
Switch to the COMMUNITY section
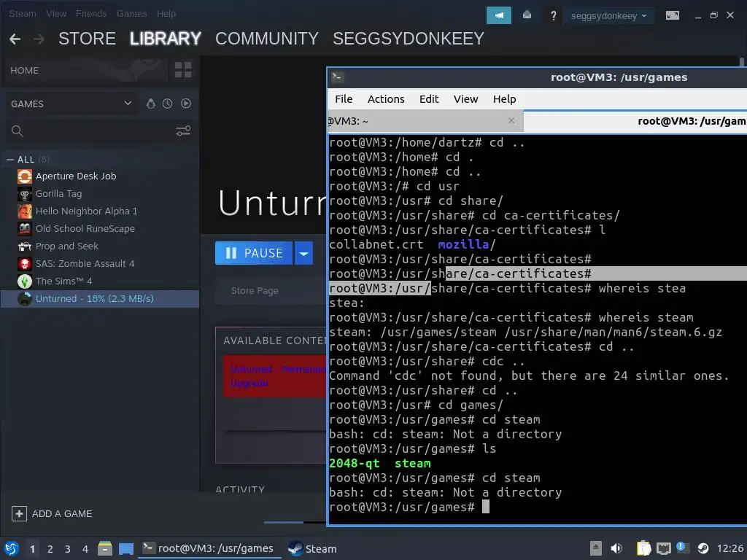click(267, 39)
